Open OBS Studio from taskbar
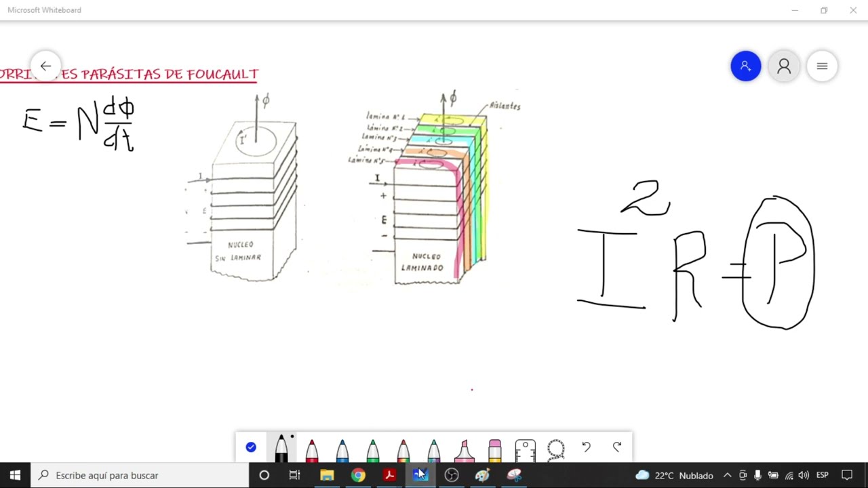This screenshot has height=488, width=868. tap(452, 475)
